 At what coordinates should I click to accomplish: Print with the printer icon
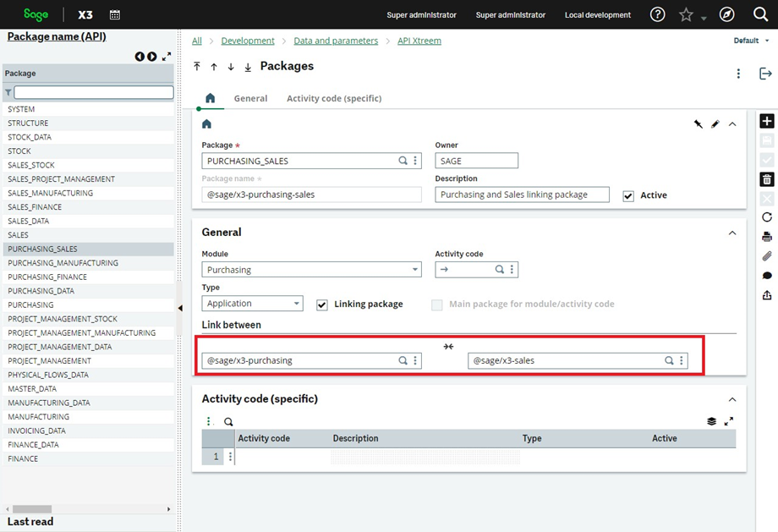click(767, 237)
